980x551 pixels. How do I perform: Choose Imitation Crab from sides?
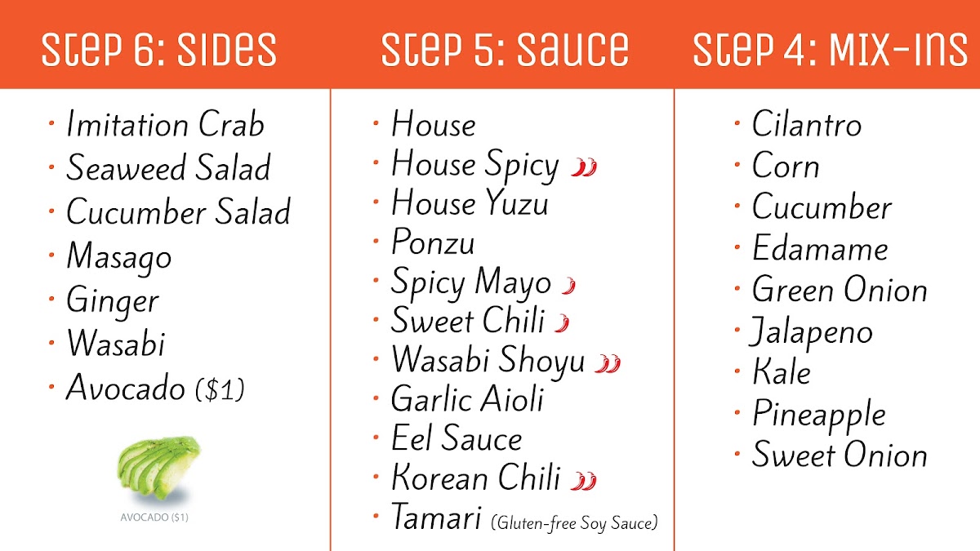tap(165, 125)
